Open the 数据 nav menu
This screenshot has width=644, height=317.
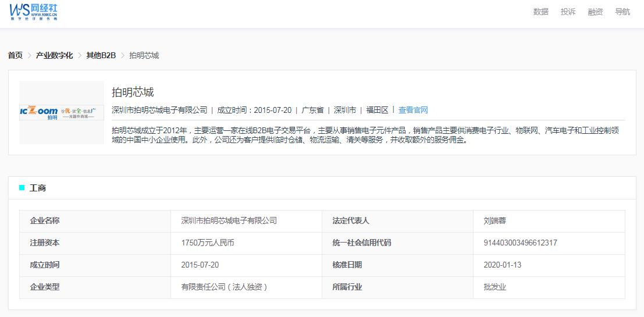click(x=540, y=12)
